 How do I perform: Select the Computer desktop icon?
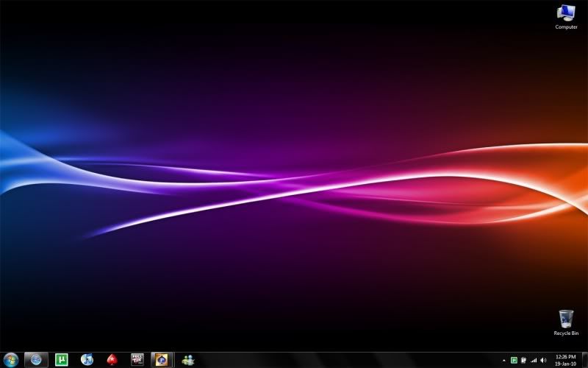(x=566, y=16)
